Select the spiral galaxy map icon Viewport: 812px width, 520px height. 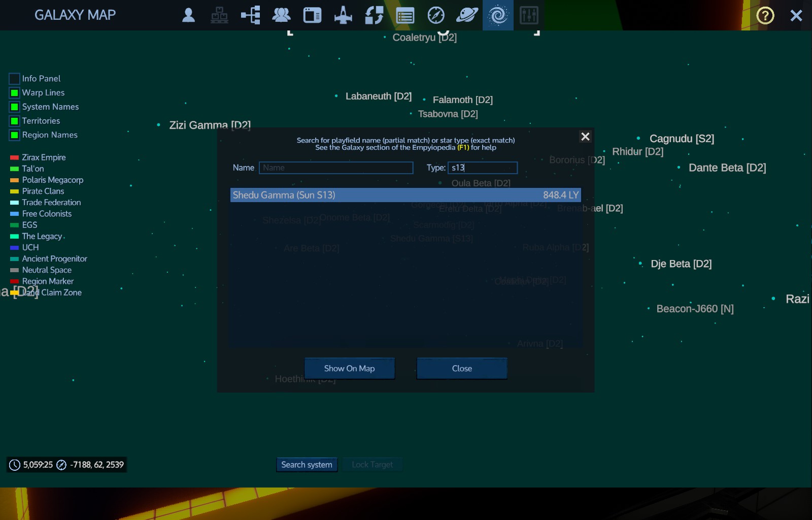[498, 15]
